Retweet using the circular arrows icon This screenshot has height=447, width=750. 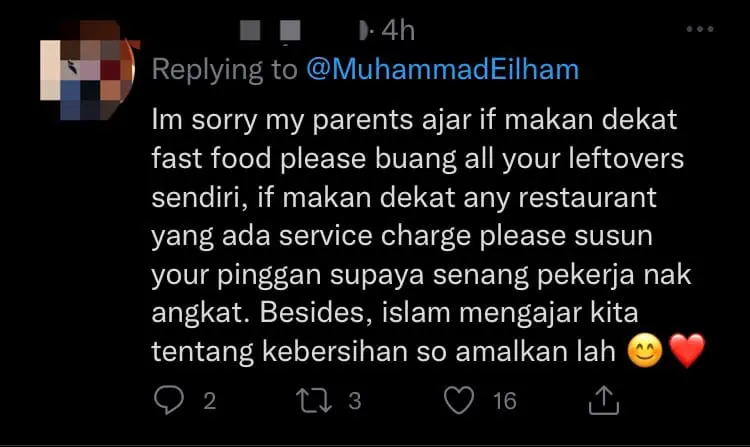click(x=314, y=401)
